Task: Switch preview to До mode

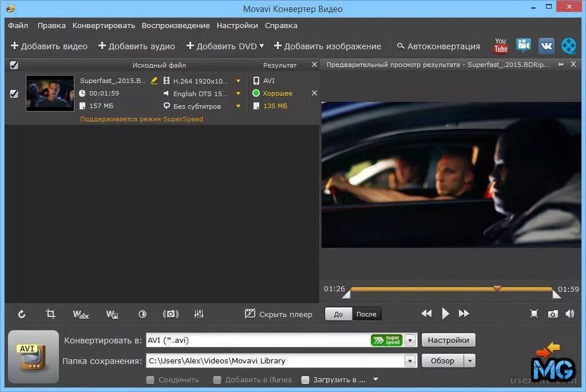Action: pos(338,314)
